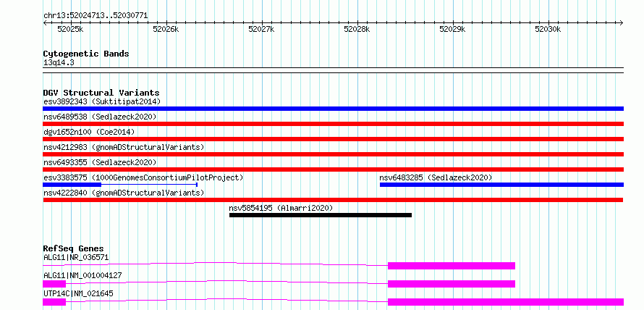Click the blue esv3383575 variant feature
This screenshot has height=310, width=644.
pyautogui.click(x=120, y=185)
